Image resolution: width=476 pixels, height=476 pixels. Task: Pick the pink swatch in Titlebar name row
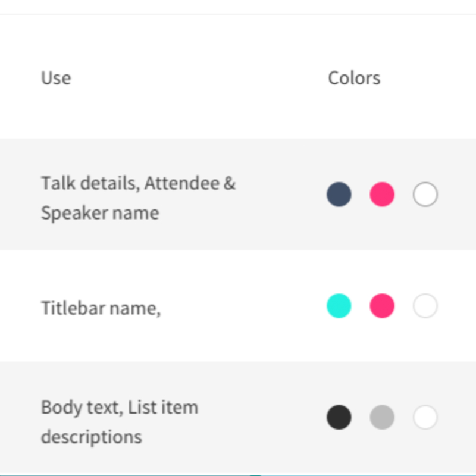(382, 306)
